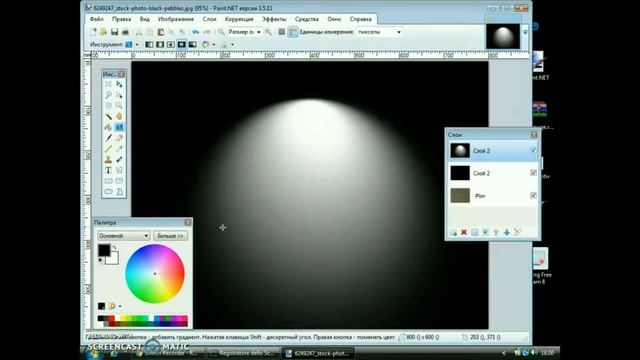Choose the diamond gradient type
The image size is (640, 360).
[x=171, y=44]
